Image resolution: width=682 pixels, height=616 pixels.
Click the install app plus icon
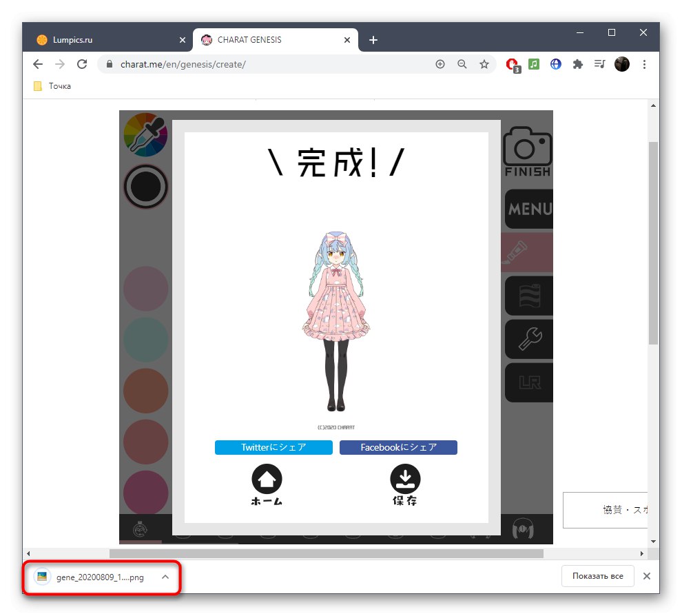[x=440, y=64]
